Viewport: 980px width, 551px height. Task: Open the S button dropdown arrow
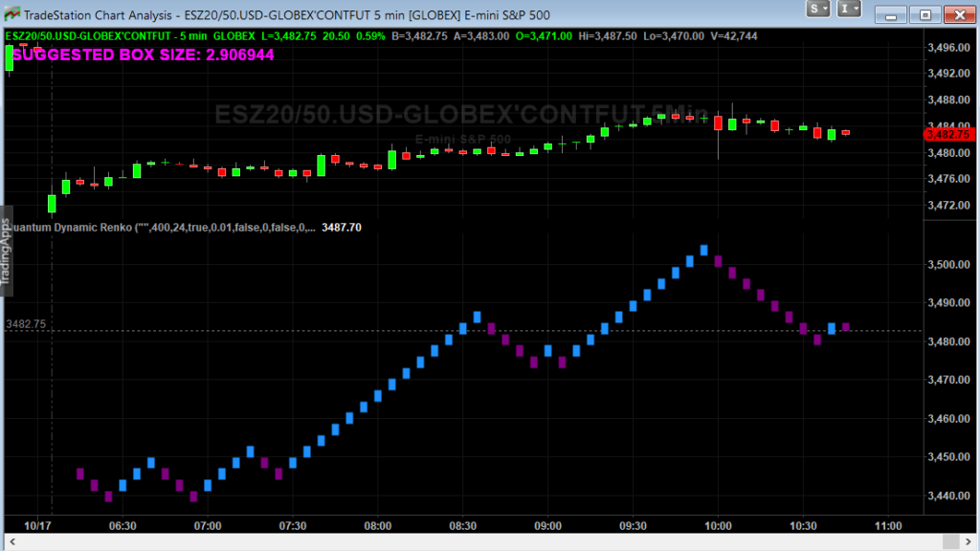tap(826, 9)
